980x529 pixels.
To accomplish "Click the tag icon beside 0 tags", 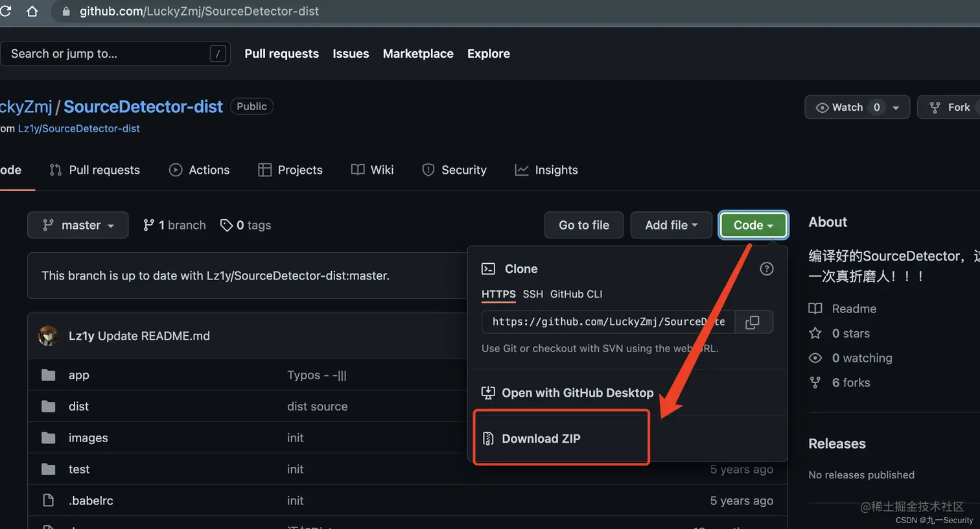I will click(226, 225).
